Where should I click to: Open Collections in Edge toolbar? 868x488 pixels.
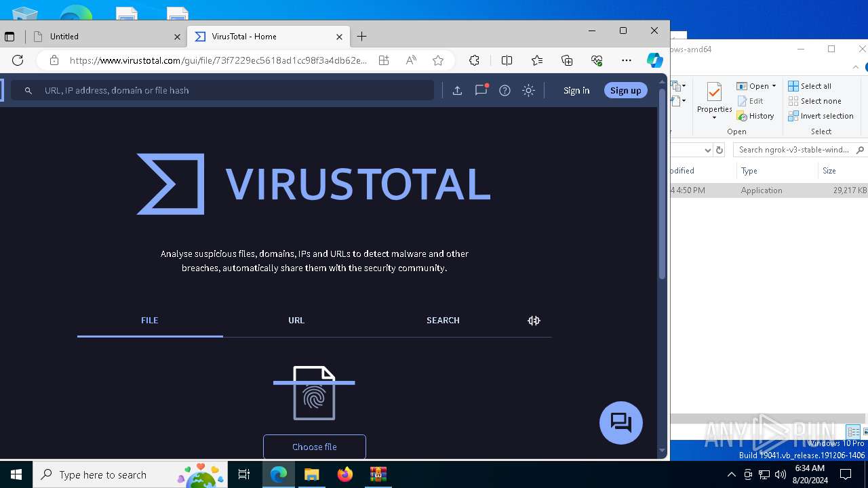pos(567,60)
